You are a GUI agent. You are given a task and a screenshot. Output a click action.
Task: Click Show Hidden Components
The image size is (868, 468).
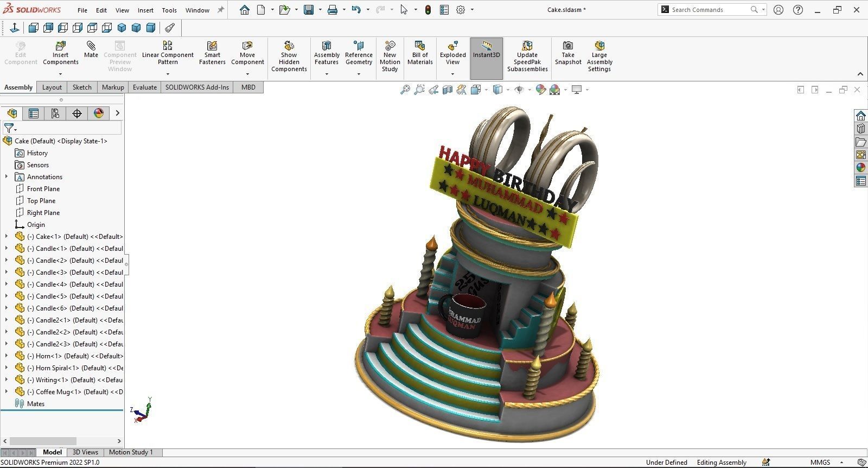click(x=289, y=56)
